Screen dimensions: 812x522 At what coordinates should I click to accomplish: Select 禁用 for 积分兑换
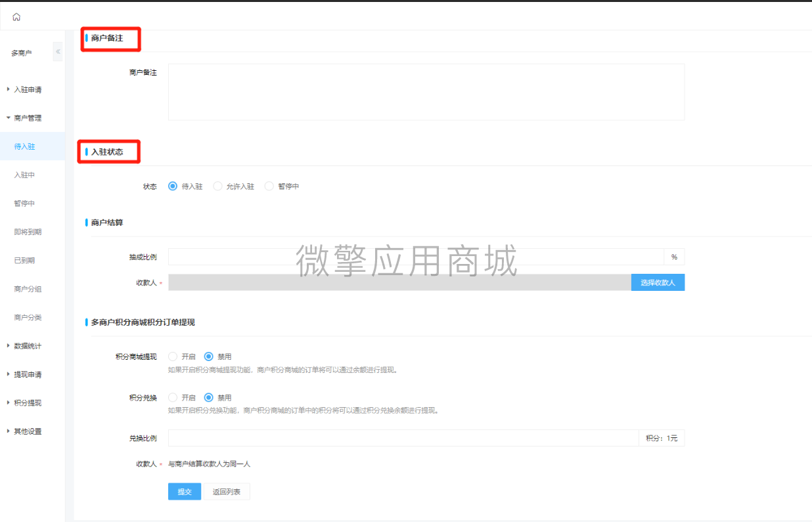[208, 397]
